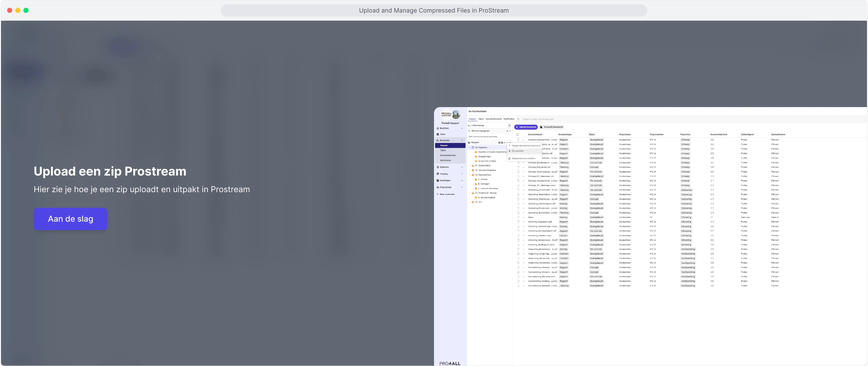Image resolution: width=868 pixels, height=366 pixels.
Task: Click the 'Aan de slag' button
Action: (71, 219)
